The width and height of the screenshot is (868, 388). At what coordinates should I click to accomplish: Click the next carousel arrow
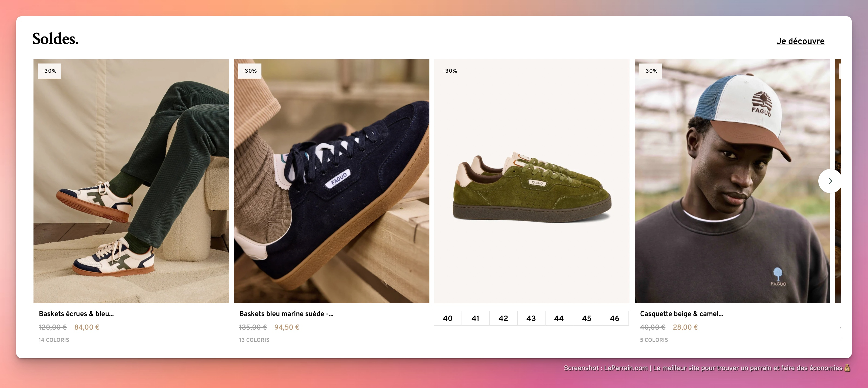830,181
